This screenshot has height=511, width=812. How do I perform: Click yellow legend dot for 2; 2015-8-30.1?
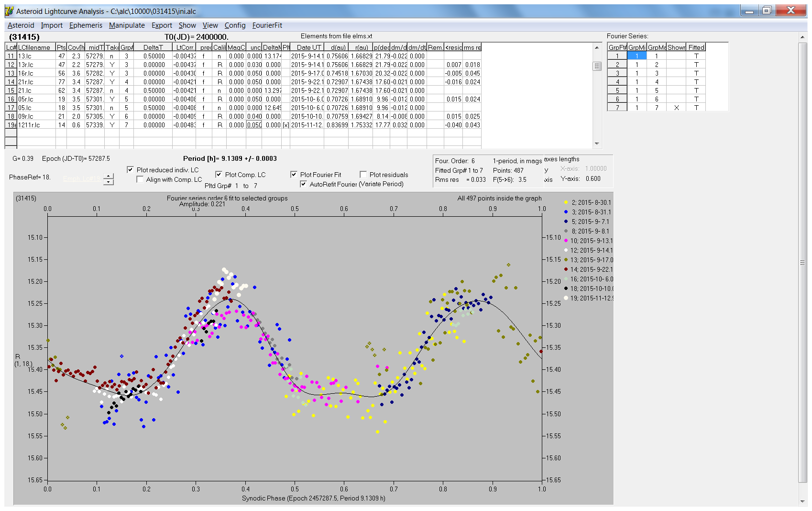(566, 202)
